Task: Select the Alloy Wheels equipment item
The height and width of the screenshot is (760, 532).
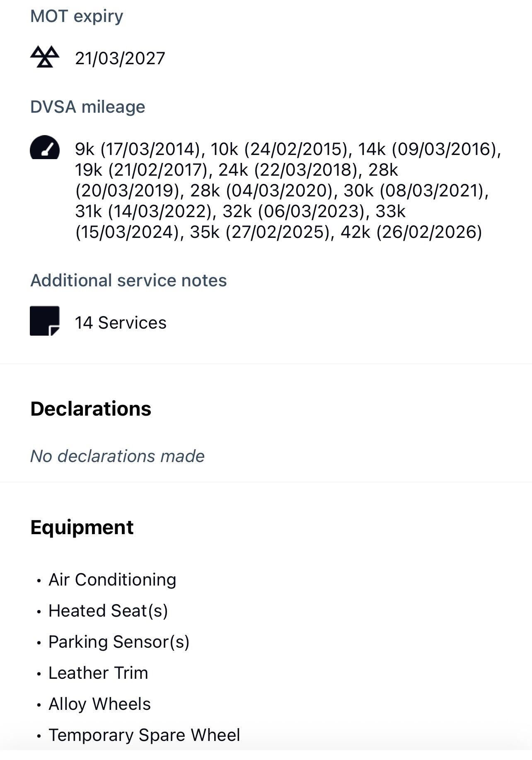Action: tap(99, 704)
